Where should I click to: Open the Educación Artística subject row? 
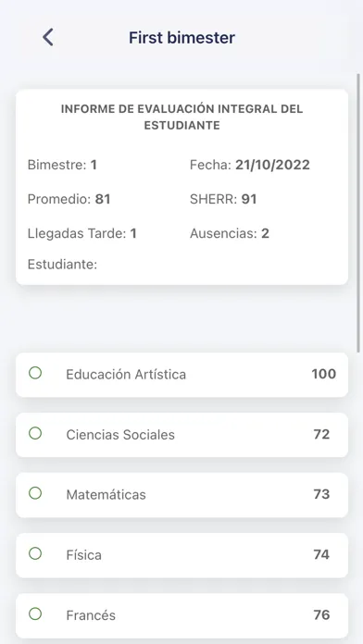click(x=181, y=375)
